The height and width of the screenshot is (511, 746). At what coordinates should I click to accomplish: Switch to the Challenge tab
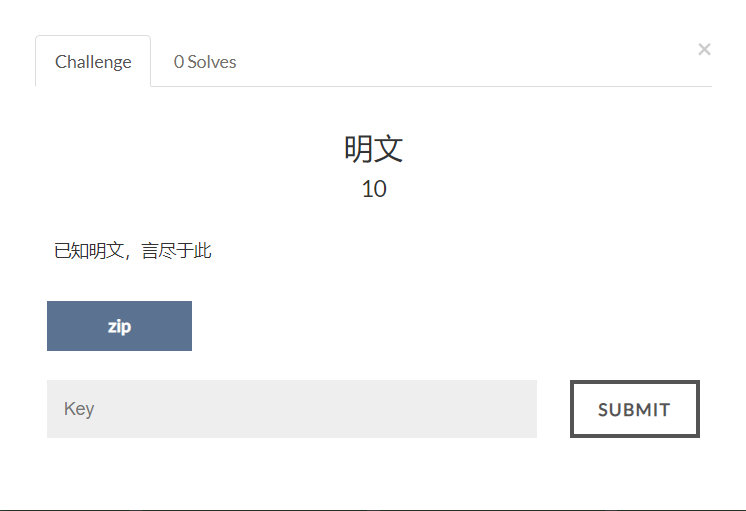pyautogui.click(x=93, y=61)
